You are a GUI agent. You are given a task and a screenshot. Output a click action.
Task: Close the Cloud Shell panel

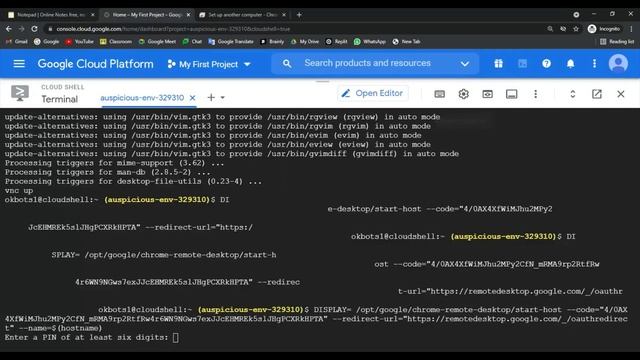coord(621,94)
